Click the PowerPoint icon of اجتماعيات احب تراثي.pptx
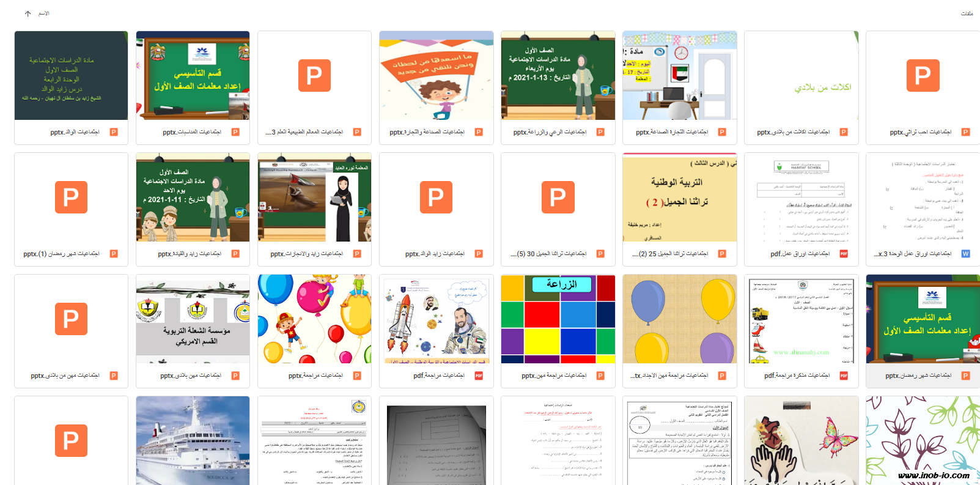The image size is (980, 485). (x=966, y=132)
